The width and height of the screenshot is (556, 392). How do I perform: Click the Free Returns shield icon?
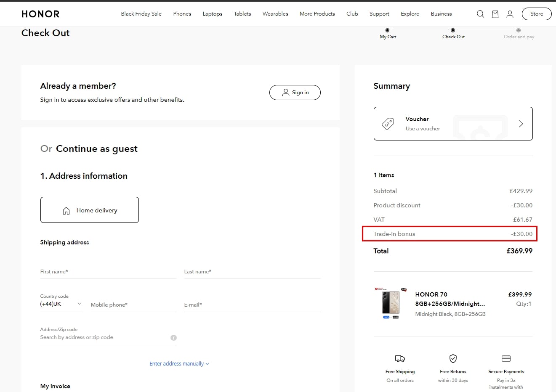pos(453,358)
